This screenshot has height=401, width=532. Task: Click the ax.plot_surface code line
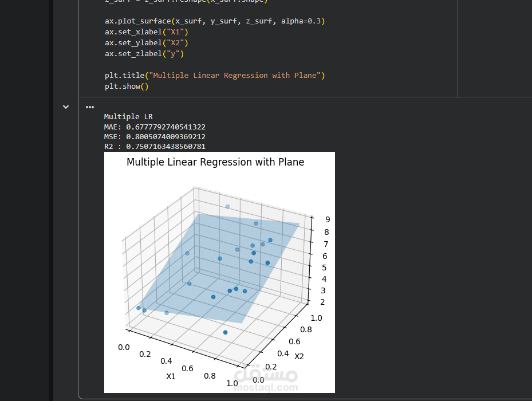point(215,21)
